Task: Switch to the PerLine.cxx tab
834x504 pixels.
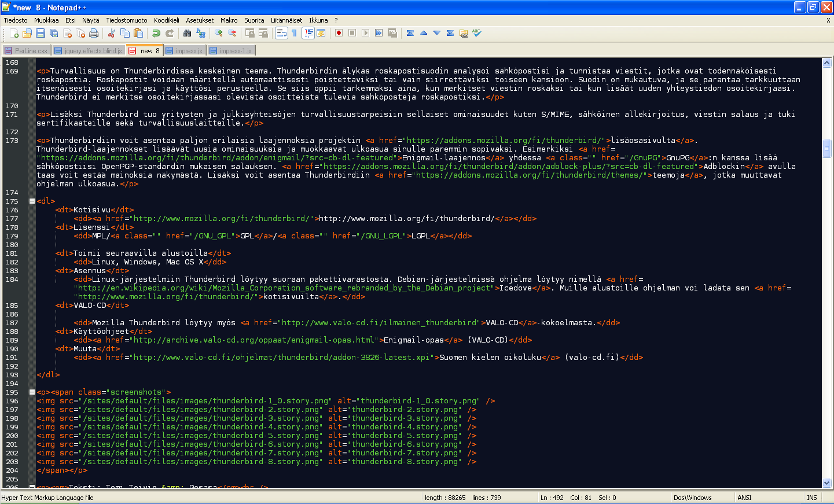Action: point(27,51)
